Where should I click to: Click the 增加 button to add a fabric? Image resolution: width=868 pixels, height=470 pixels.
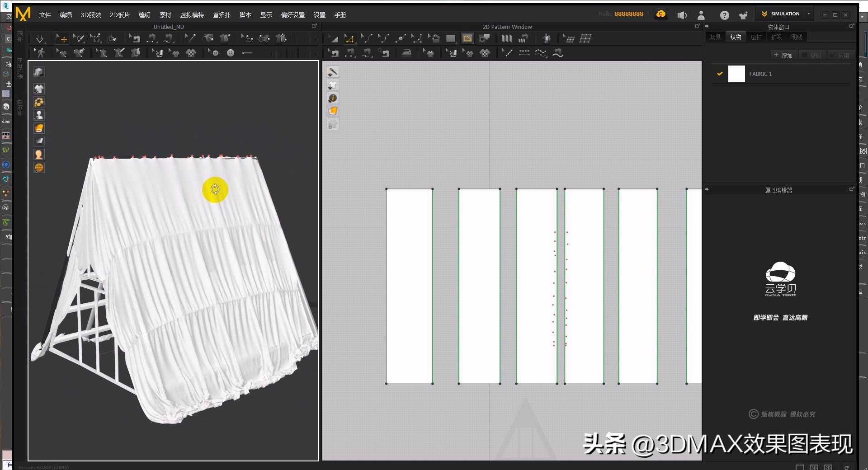(784, 55)
